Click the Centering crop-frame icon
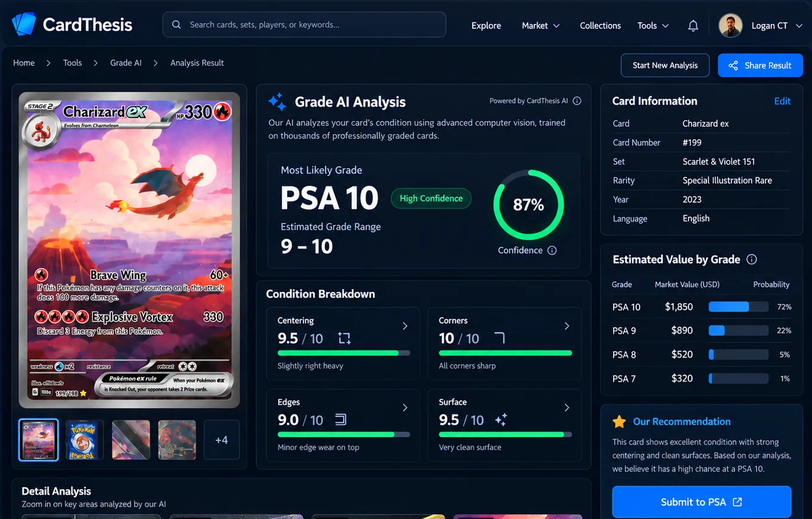812x519 pixels. [345, 339]
